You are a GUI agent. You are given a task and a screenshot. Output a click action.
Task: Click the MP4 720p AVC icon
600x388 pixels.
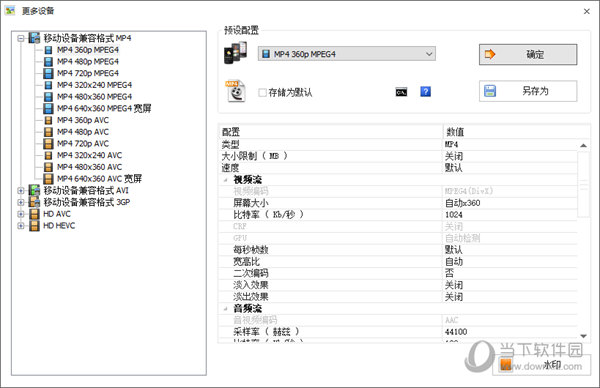tap(48, 143)
